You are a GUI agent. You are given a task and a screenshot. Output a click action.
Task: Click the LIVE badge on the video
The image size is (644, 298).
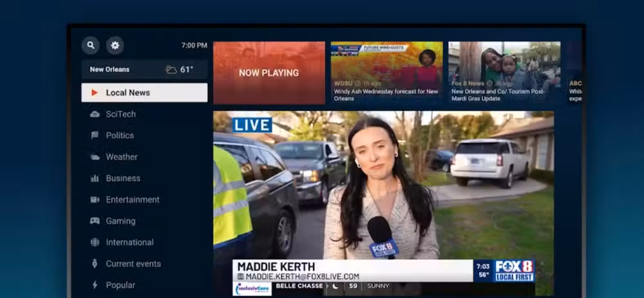(x=252, y=125)
